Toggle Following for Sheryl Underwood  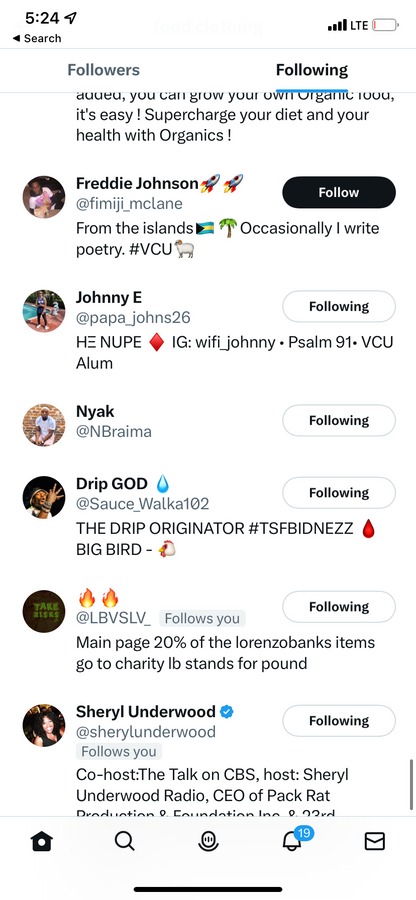(339, 721)
